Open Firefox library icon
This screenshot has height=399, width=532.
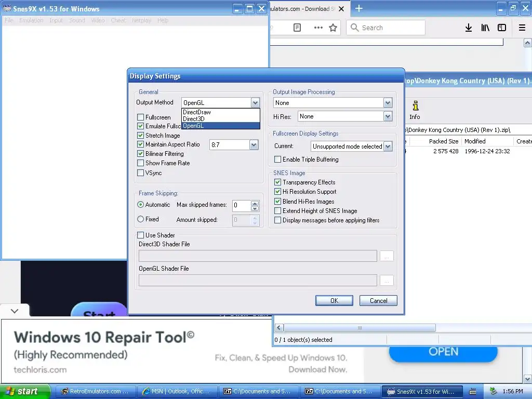[x=485, y=28]
